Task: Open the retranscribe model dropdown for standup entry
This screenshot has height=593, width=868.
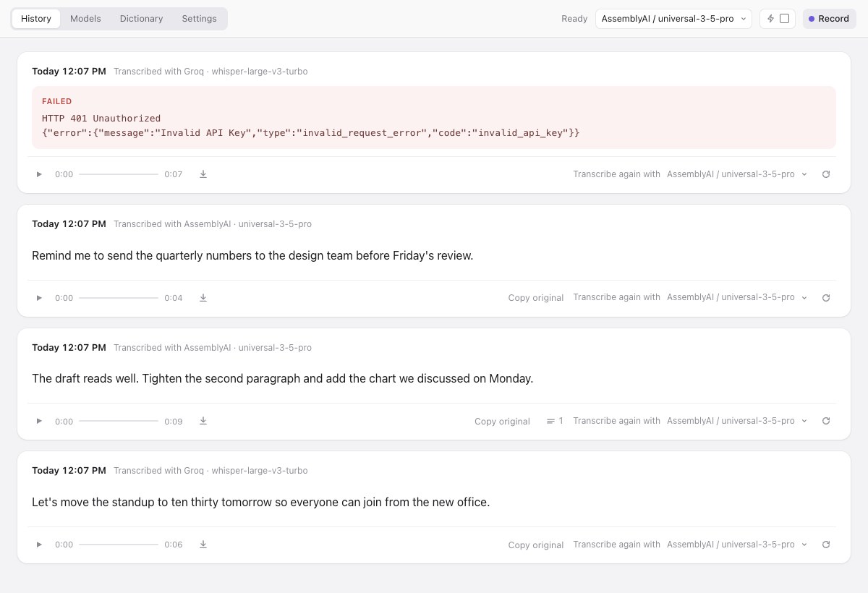Action: click(x=737, y=545)
